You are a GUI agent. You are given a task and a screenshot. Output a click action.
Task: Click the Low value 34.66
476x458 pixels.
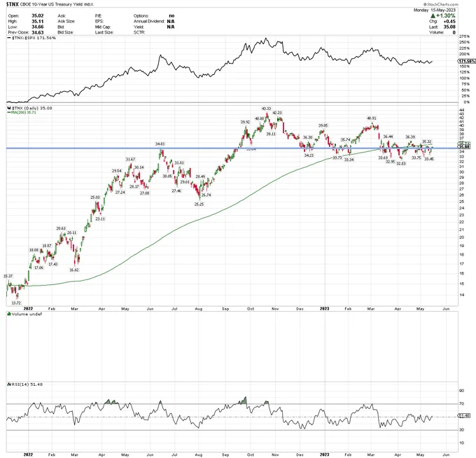tap(38, 27)
